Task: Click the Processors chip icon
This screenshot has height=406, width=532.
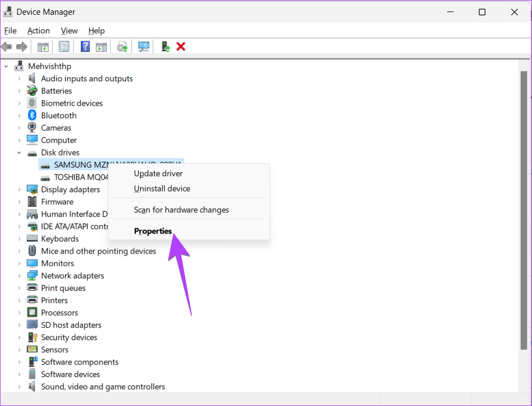Action: pos(32,312)
